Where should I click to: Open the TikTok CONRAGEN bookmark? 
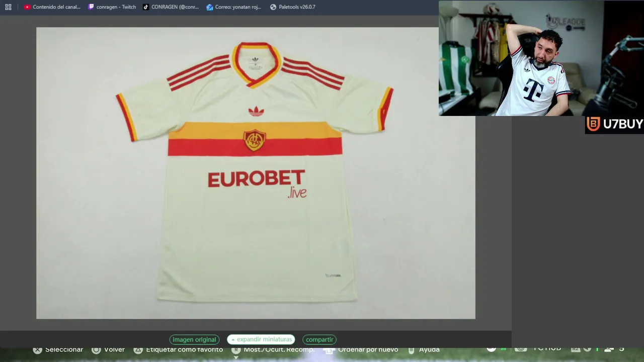171,7
